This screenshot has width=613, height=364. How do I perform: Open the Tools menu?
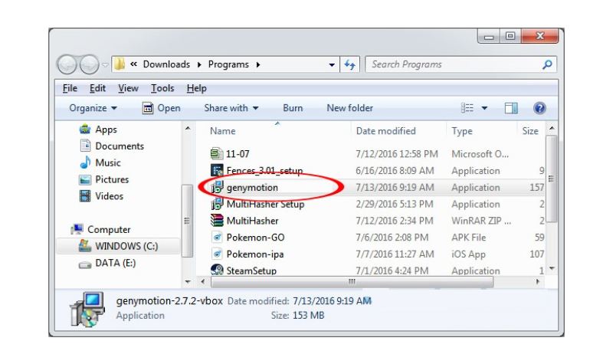(162, 89)
